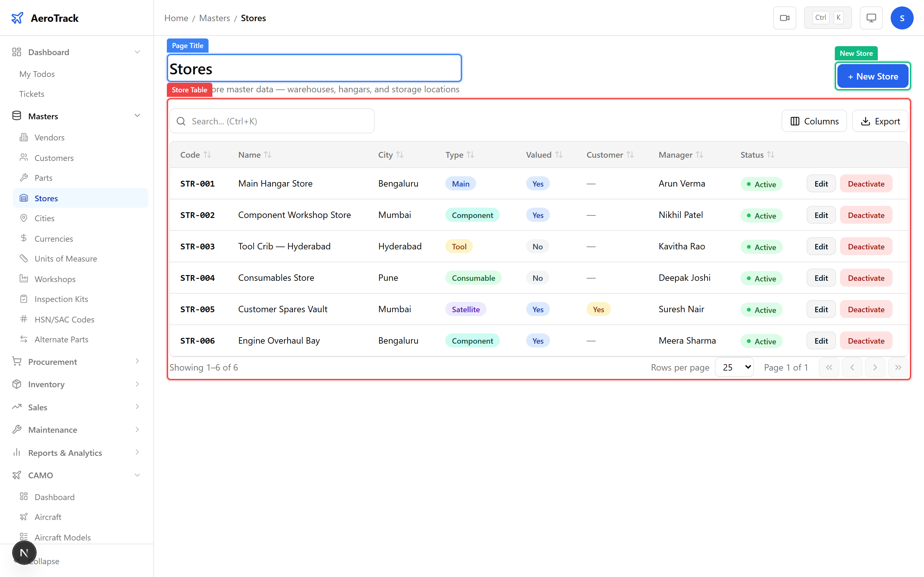The height and width of the screenshot is (577, 924).
Task: Open the Workshops master
Action: click(55, 279)
